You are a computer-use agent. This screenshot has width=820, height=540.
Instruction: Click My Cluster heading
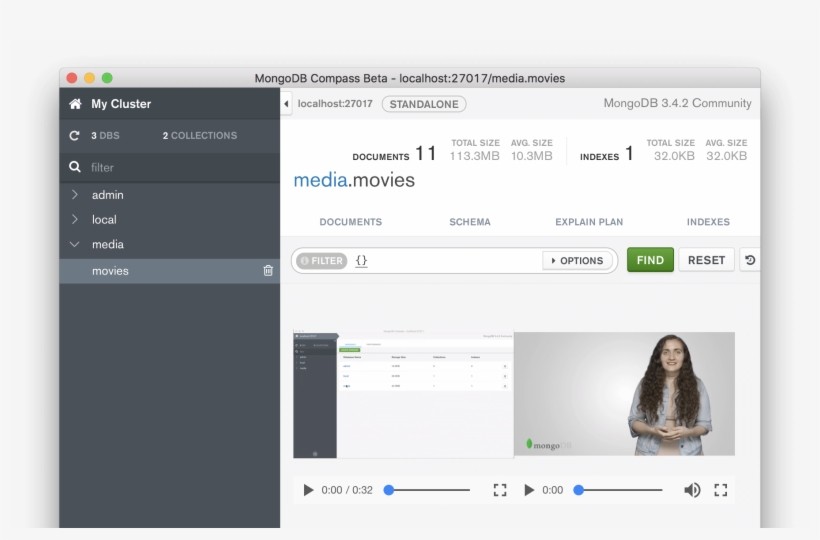(121, 104)
